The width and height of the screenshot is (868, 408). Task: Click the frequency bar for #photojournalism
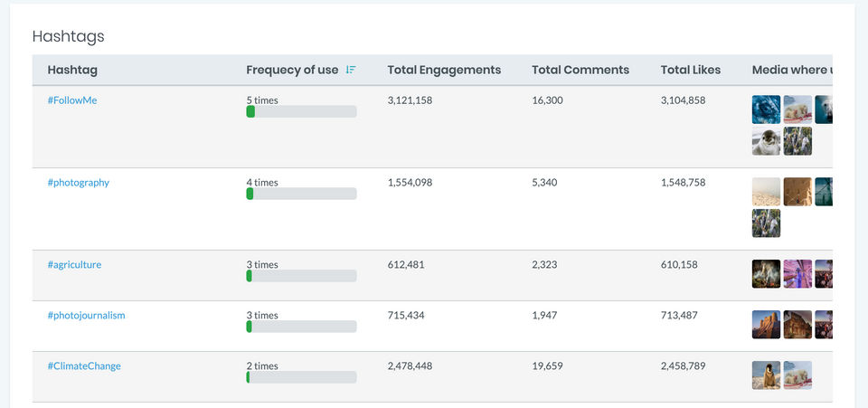pyautogui.click(x=301, y=327)
